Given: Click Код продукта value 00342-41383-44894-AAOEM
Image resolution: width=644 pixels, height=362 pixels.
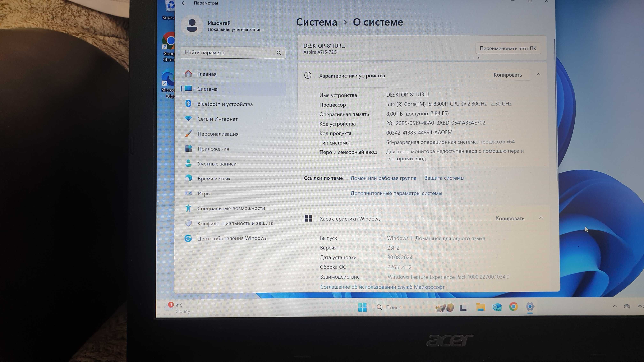Looking at the screenshot, I should (x=419, y=132).
